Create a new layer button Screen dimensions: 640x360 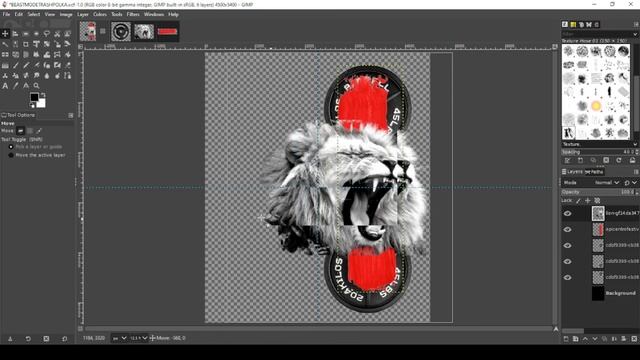[566, 339]
